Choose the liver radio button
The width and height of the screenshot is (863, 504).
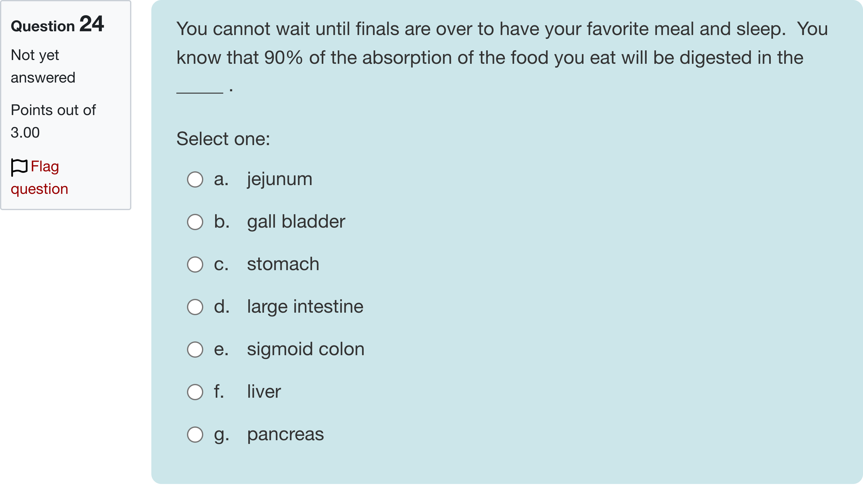coord(195,392)
